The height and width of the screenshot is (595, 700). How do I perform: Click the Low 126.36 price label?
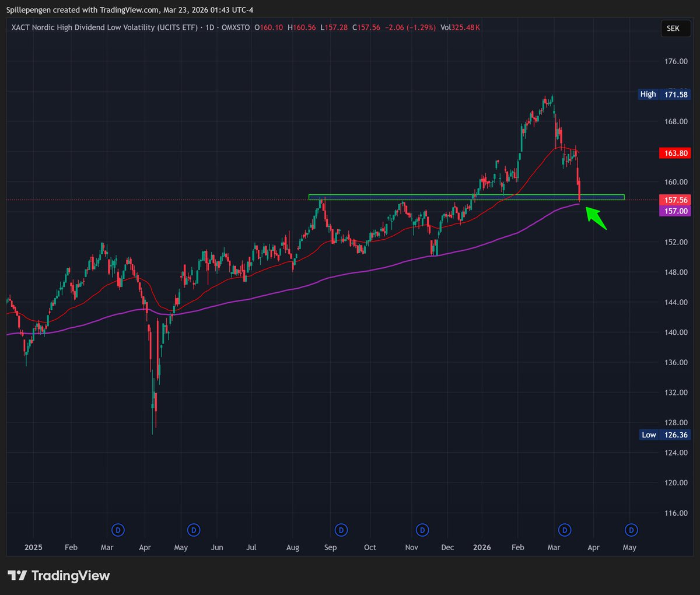[x=664, y=435]
